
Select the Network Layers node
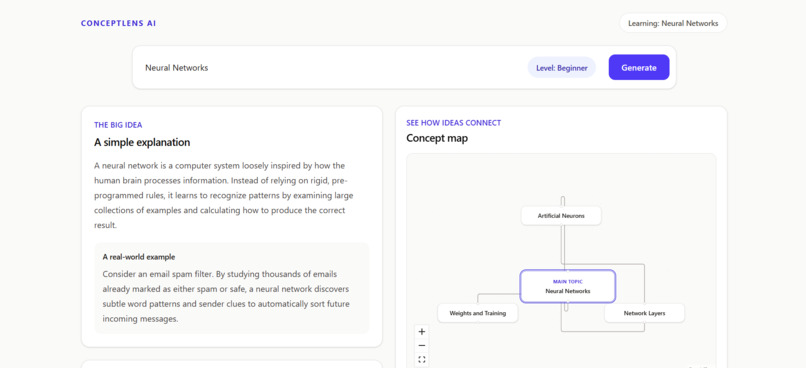(644, 313)
